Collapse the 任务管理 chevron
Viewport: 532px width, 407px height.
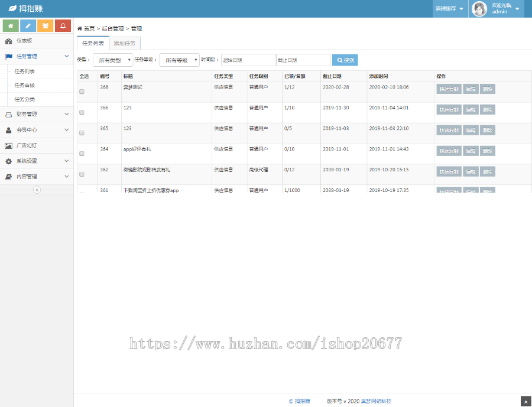pos(66,56)
